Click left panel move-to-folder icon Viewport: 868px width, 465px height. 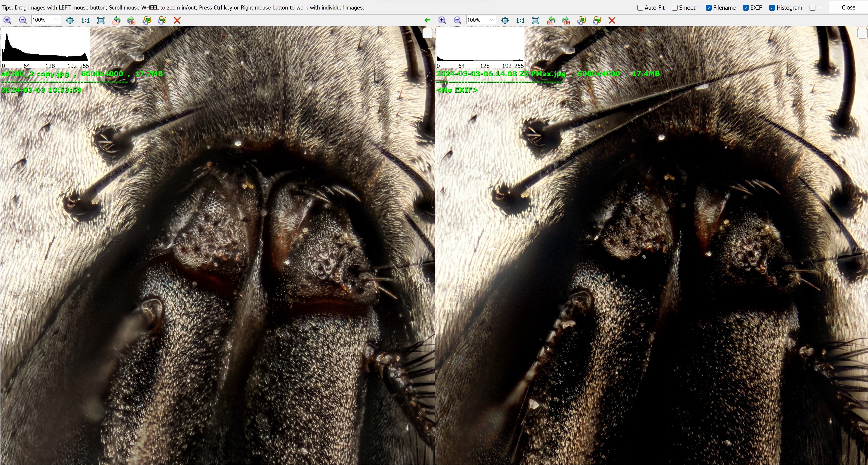(x=162, y=20)
